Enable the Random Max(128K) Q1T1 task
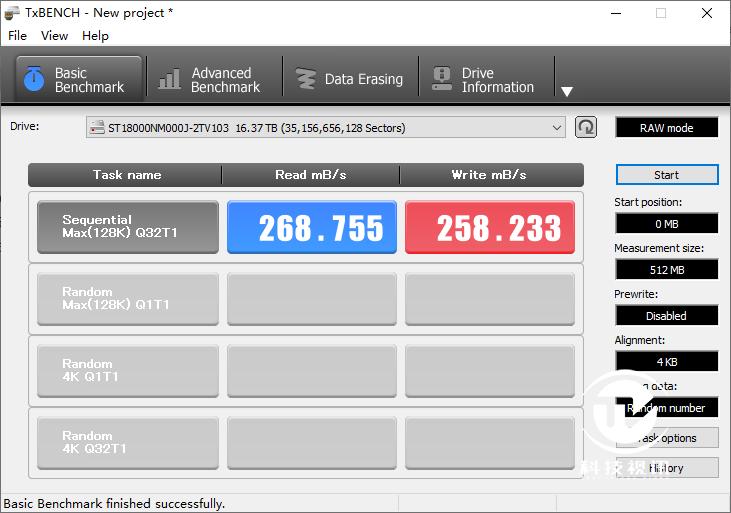Viewport: 731px width, 513px height. tap(127, 299)
